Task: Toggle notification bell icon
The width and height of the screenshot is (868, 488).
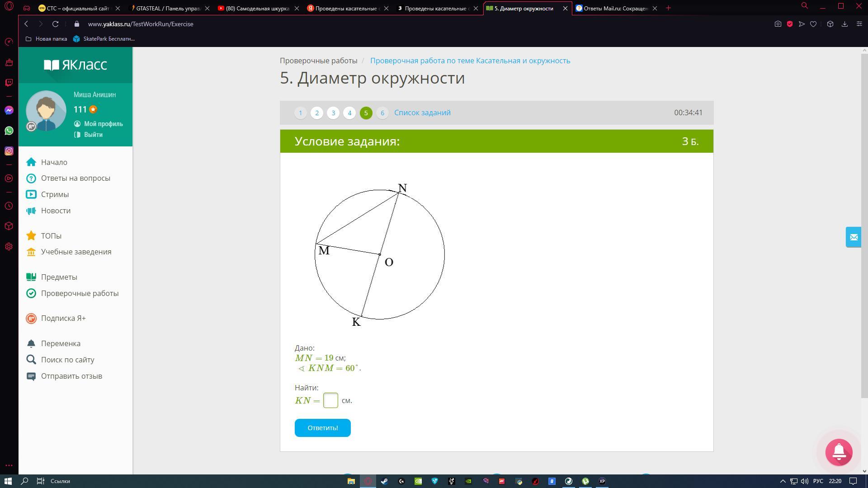Action: (840, 451)
